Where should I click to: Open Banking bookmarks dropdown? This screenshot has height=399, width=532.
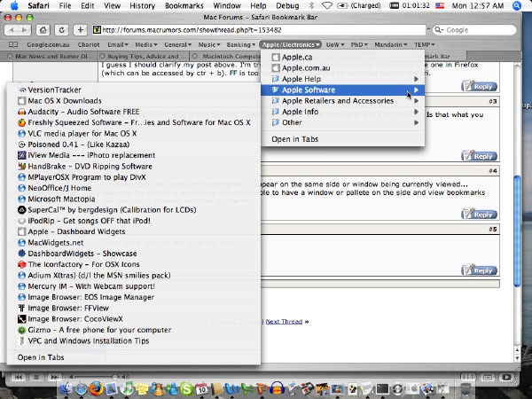241,45
